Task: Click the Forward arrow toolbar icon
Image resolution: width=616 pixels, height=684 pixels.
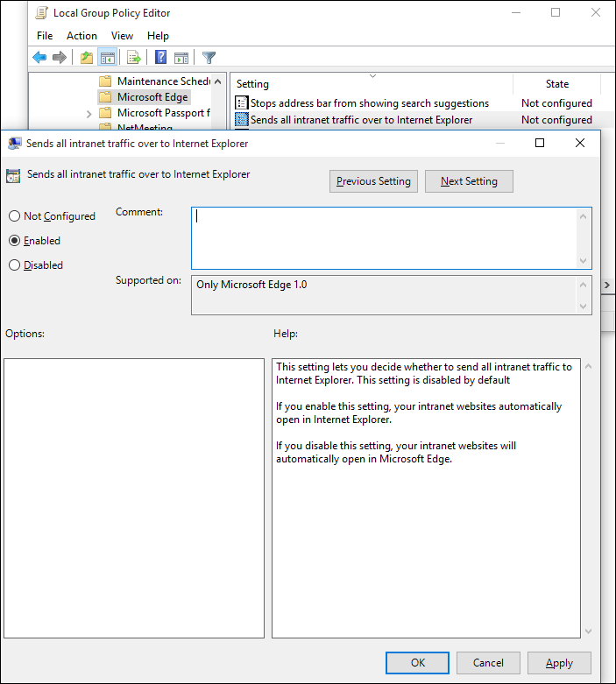Action: coord(60,58)
